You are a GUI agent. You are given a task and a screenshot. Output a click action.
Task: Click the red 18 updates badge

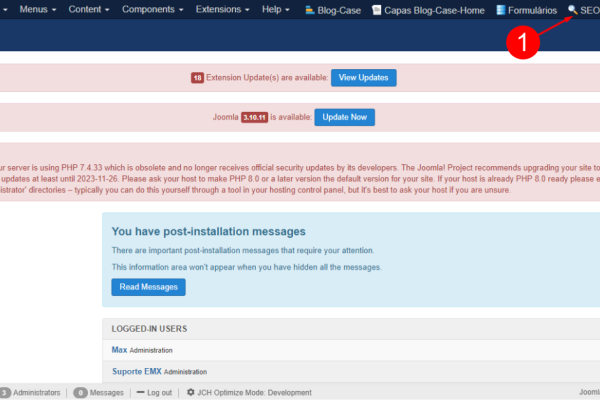pos(197,77)
